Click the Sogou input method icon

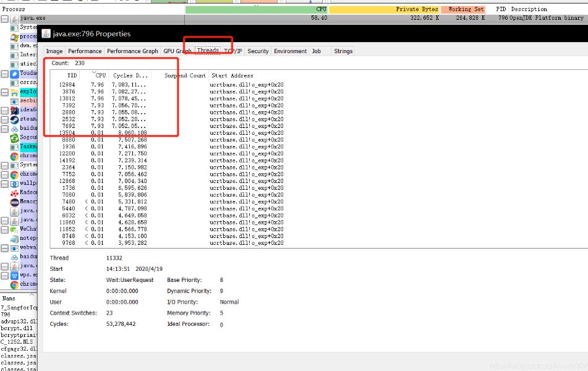[15, 138]
